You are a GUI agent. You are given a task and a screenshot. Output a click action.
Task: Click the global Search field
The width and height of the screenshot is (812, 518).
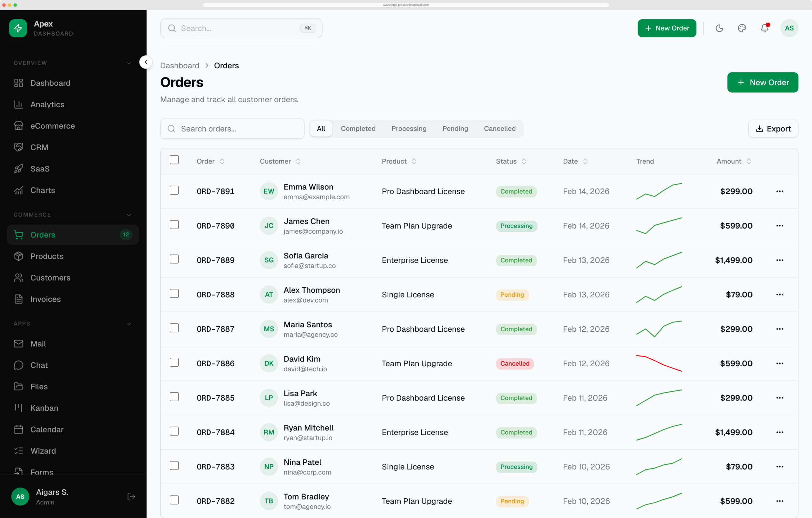[x=241, y=28]
